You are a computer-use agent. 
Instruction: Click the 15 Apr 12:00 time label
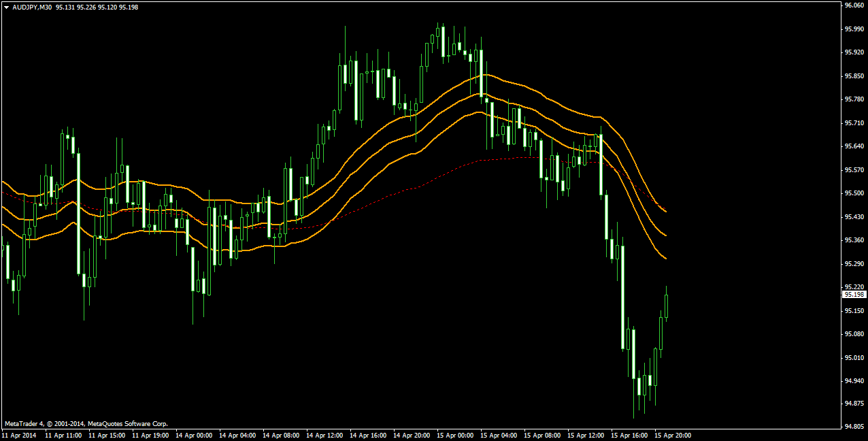pos(586,435)
